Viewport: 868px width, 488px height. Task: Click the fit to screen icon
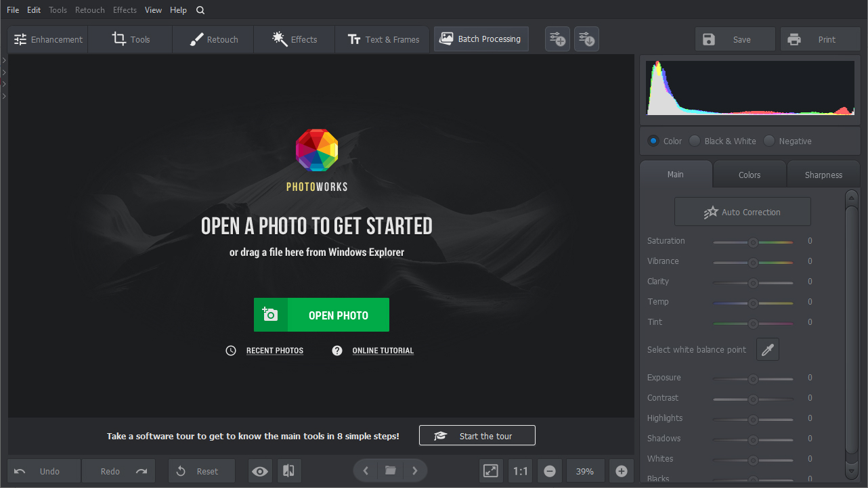click(491, 471)
